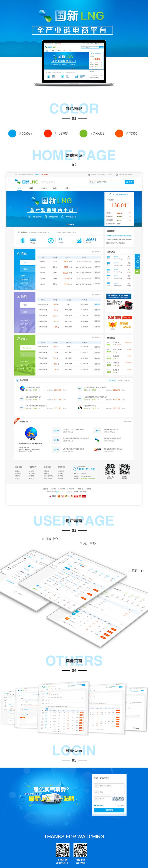Click the 挂牌 section header icon
The image size is (148, 868).
[18, 296]
